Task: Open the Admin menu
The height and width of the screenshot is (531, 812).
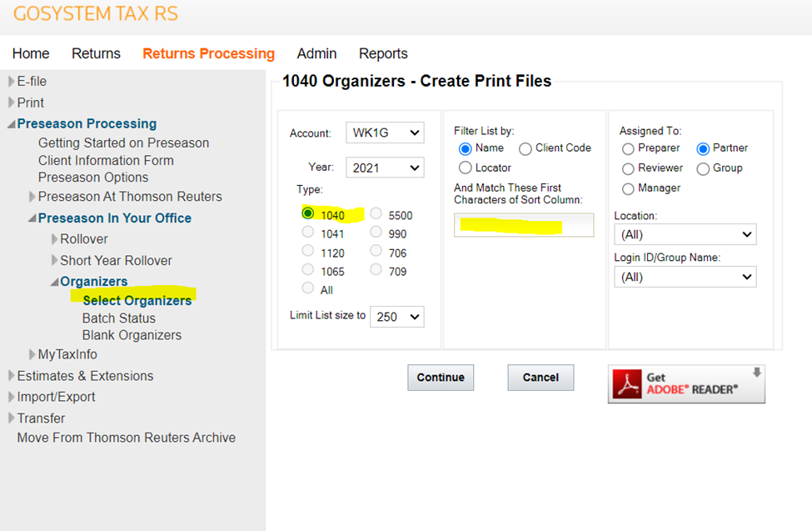Action: click(x=316, y=53)
